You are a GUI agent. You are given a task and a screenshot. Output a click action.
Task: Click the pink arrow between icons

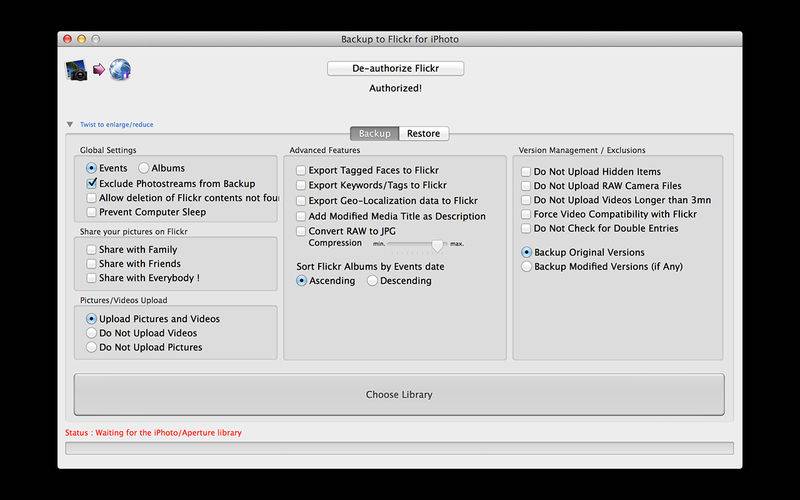click(x=98, y=69)
